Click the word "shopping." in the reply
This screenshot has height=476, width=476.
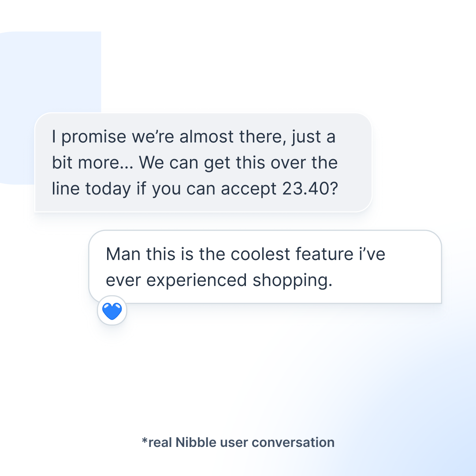tap(293, 280)
